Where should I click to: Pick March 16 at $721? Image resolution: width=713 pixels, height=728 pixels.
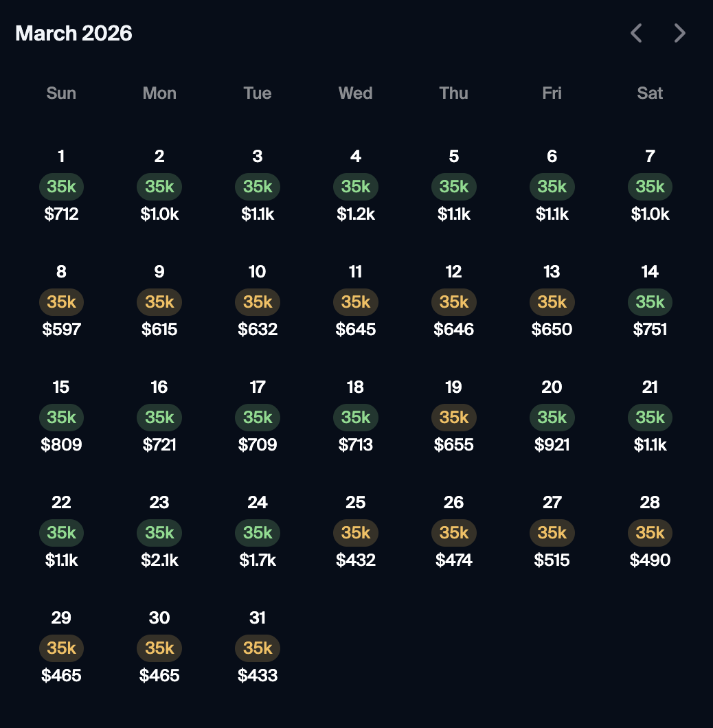tap(159, 416)
